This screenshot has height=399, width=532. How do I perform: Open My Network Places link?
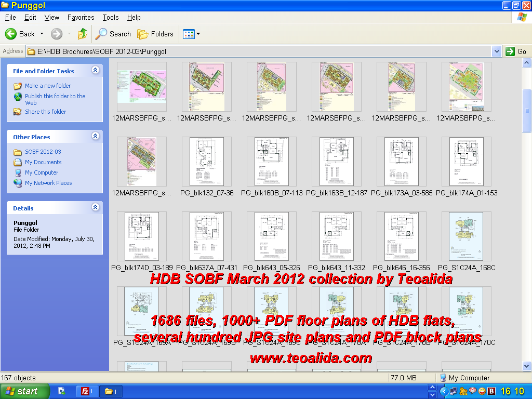point(48,183)
